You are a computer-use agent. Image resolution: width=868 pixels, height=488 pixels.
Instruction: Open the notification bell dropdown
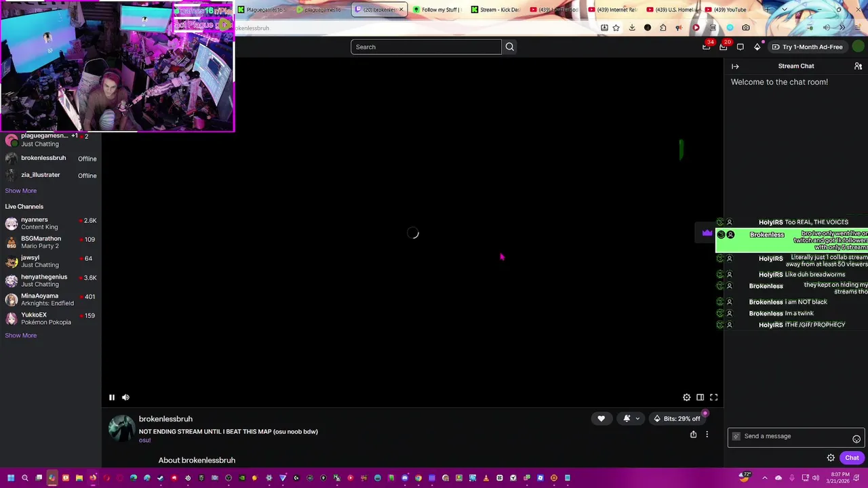[x=631, y=418]
